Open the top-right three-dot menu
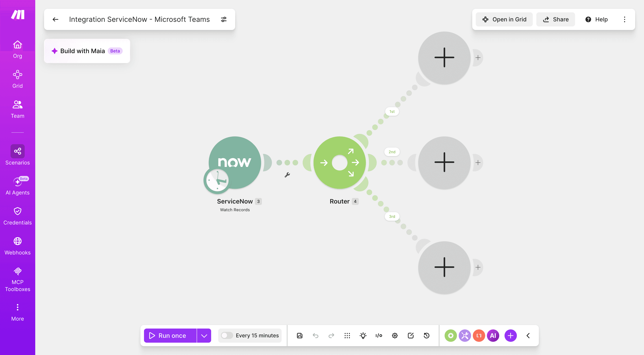644x355 pixels. 624,19
